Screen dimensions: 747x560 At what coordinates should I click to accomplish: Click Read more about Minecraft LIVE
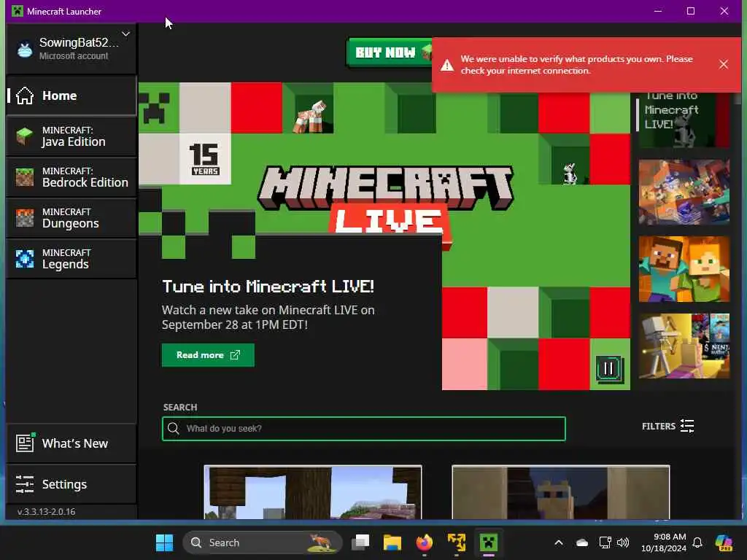pyautogui.click(x=208, y=355)
